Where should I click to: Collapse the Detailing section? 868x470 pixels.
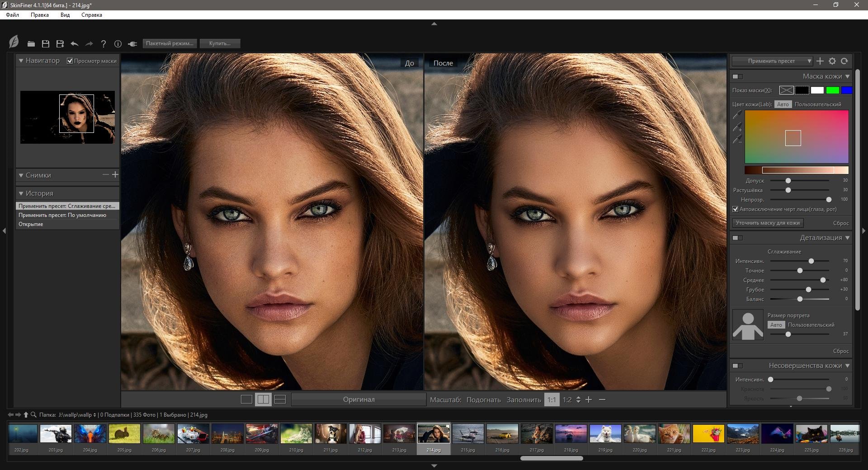click(847, 238)
